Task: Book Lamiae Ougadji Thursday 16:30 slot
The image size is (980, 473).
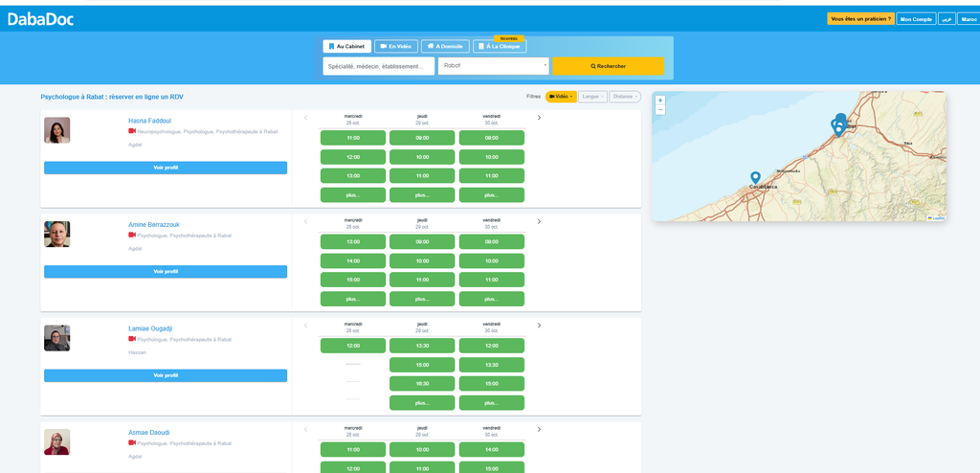Action: [422, 384]
